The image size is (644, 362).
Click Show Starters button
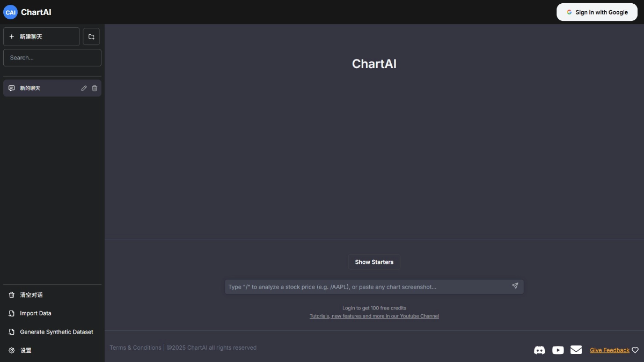(374, 262)
